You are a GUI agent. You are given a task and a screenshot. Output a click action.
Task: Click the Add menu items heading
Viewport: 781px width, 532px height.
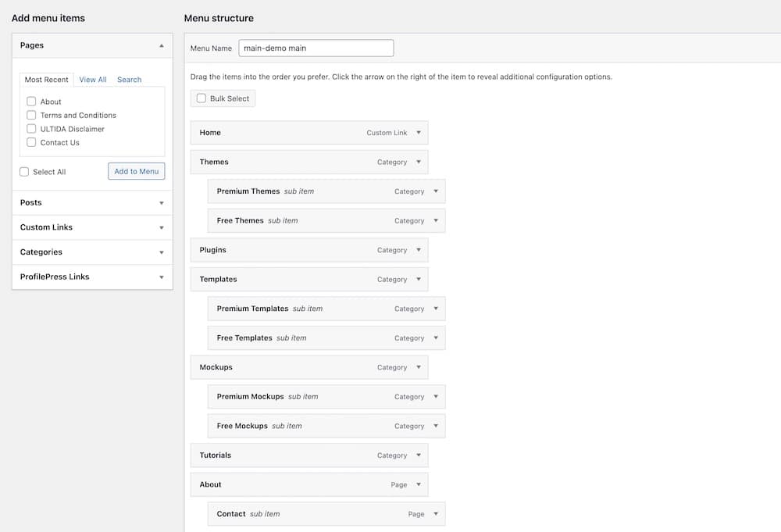pos(48,19)
